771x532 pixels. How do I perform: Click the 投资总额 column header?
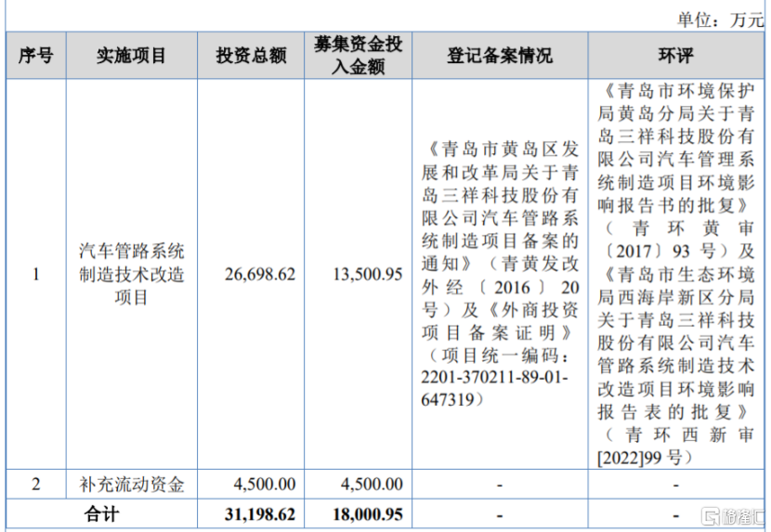tap(251, 55)
